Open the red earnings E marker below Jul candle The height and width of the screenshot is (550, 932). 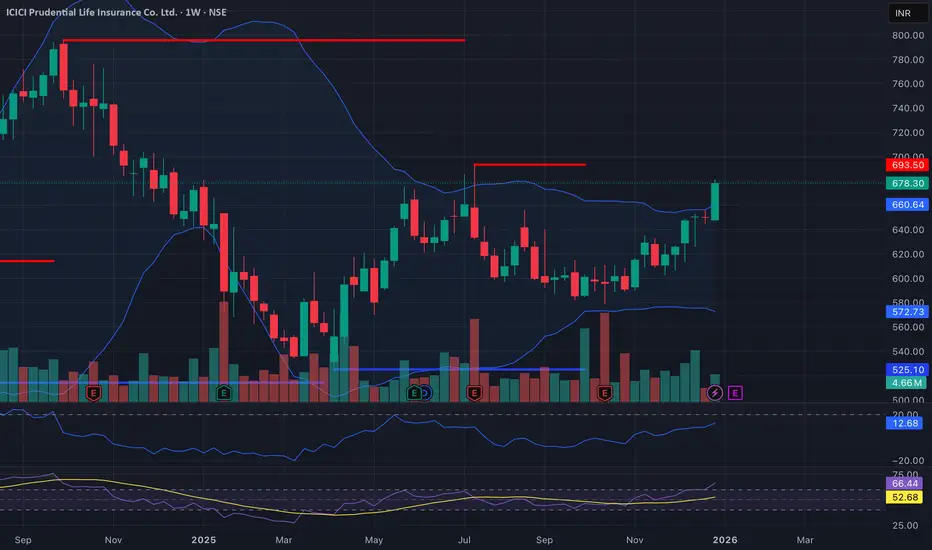point(474,392)
